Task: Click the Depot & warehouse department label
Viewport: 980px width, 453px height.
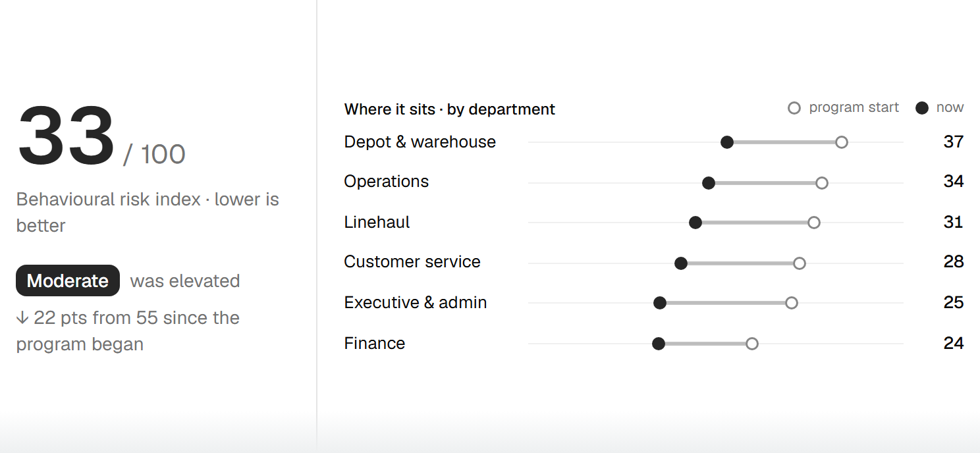Action: pyautogui.click(x=420, y=142)
